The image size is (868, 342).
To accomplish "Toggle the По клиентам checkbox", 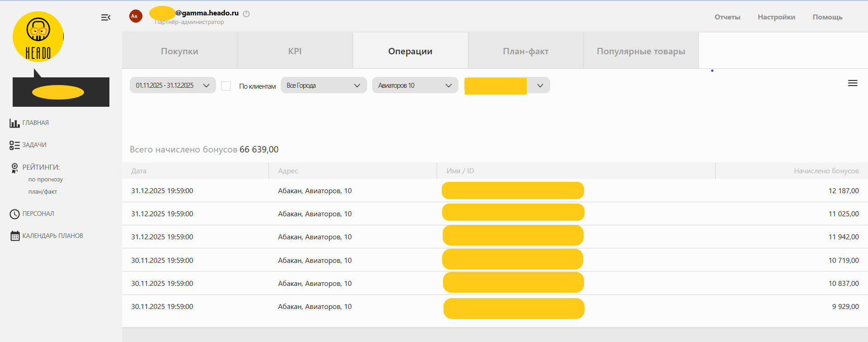I will [226, 86].
